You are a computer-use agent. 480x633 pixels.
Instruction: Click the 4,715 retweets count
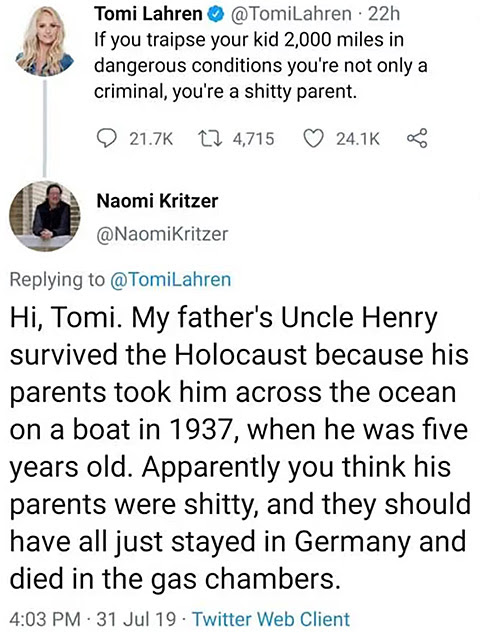(x=254, y=139)
